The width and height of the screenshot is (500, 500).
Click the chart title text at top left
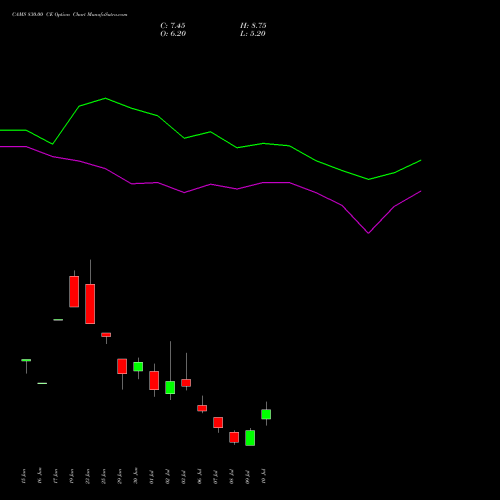coord(69,15)
